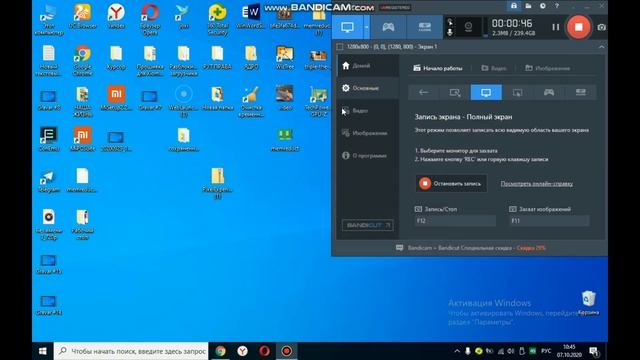Select the Opera browser desktop shortcut
This screenshot has height=360, width=640.
click(x=150, y=19)
